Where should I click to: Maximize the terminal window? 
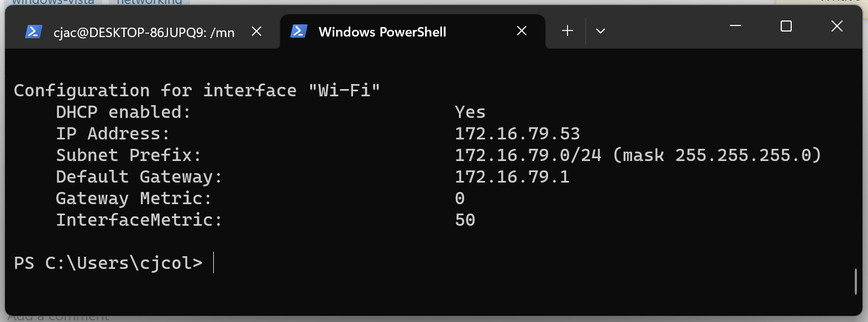point(786,26)
